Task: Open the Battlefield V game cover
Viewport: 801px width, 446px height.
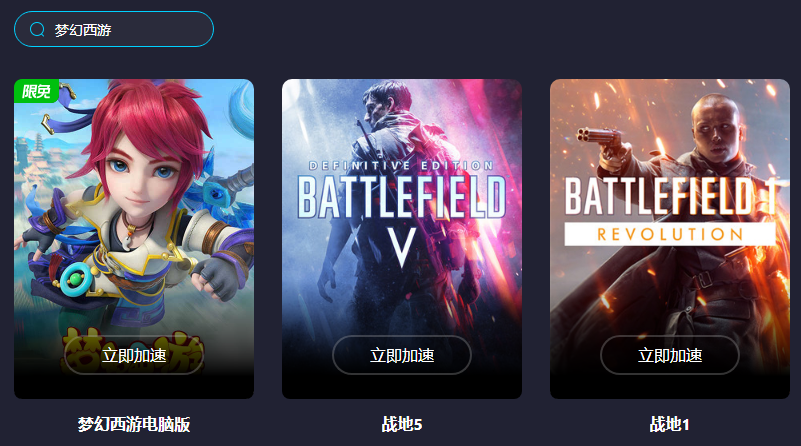Action: coord(402,239)
